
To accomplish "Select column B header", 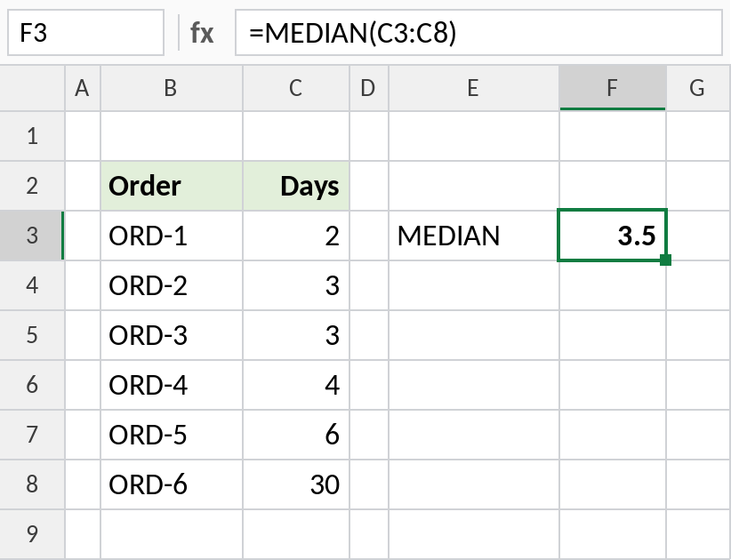I will tap(172, 88).
